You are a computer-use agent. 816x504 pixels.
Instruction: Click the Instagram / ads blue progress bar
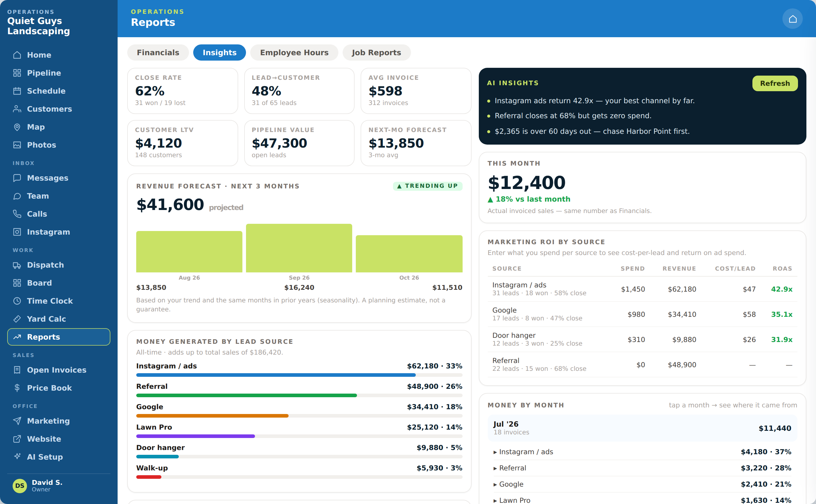(x=276, y=375)
